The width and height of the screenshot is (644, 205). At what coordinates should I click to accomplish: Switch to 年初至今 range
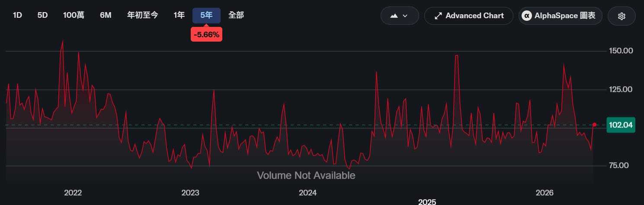(x=143, y=15)
